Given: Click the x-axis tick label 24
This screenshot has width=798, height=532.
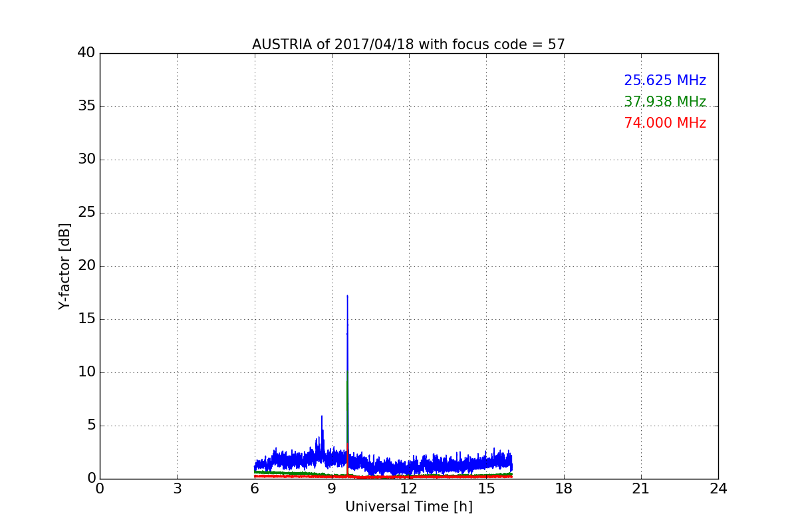Looking at the screenshot, I should pos(718,489).
